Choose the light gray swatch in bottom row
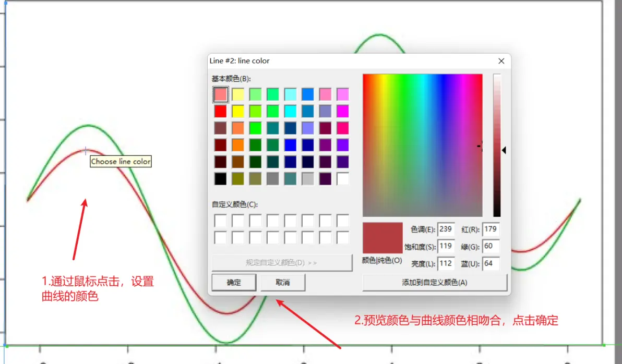 click(308, 179)
